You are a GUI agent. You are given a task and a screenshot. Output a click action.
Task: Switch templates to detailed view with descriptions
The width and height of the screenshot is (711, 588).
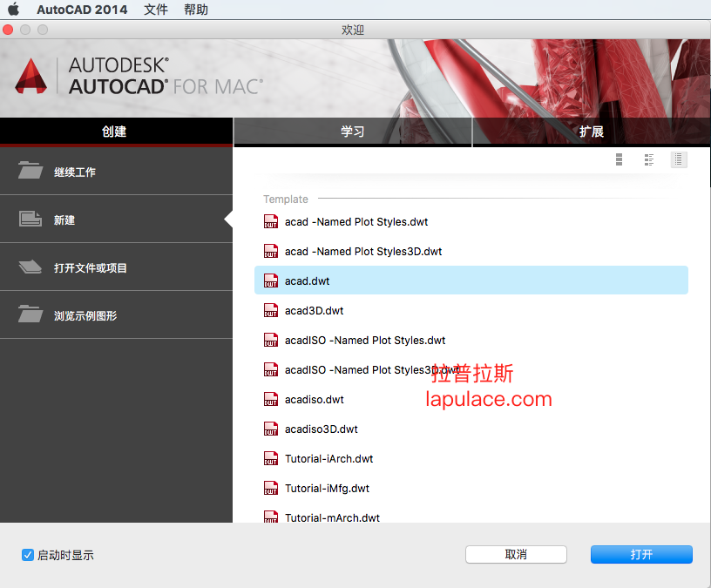click(x=649, y=159)
